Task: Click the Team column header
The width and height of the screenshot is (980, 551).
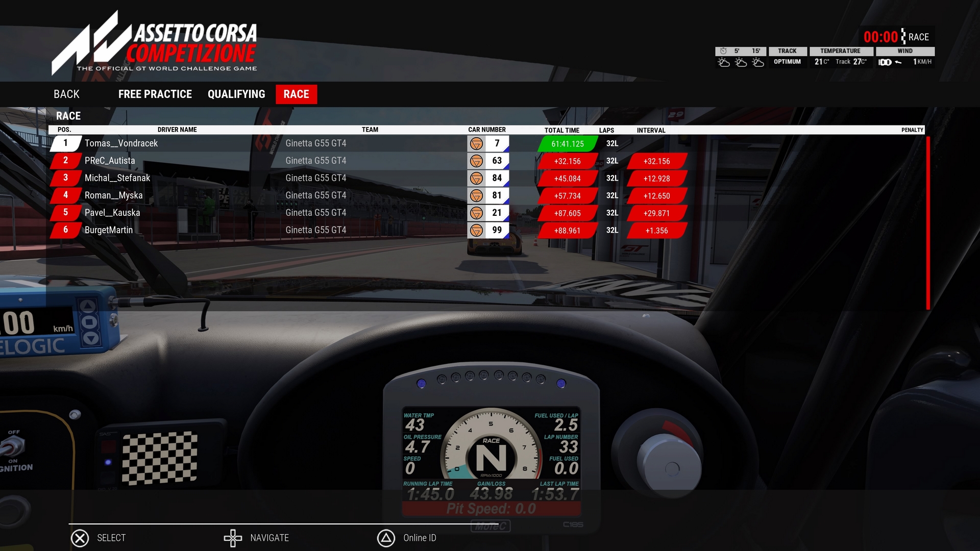Action: click(x=370, y=130)
